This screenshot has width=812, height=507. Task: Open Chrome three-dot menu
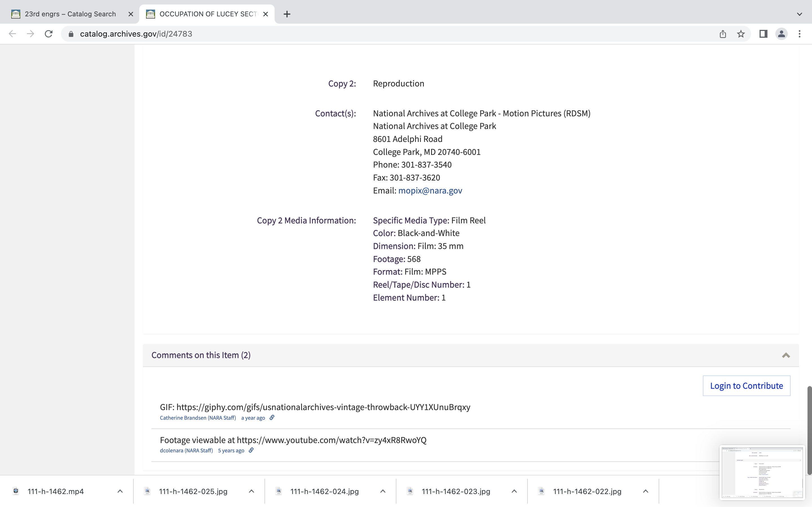[x=800, y=34]
